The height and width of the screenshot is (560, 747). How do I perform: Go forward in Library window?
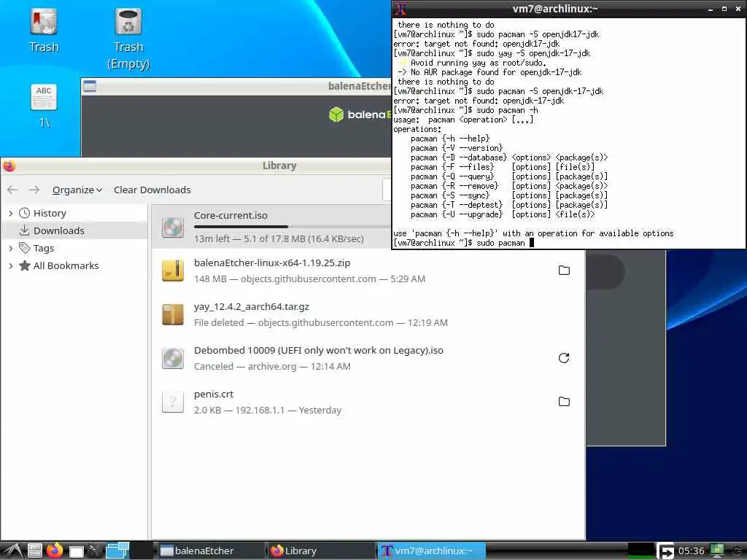point(34,190)
